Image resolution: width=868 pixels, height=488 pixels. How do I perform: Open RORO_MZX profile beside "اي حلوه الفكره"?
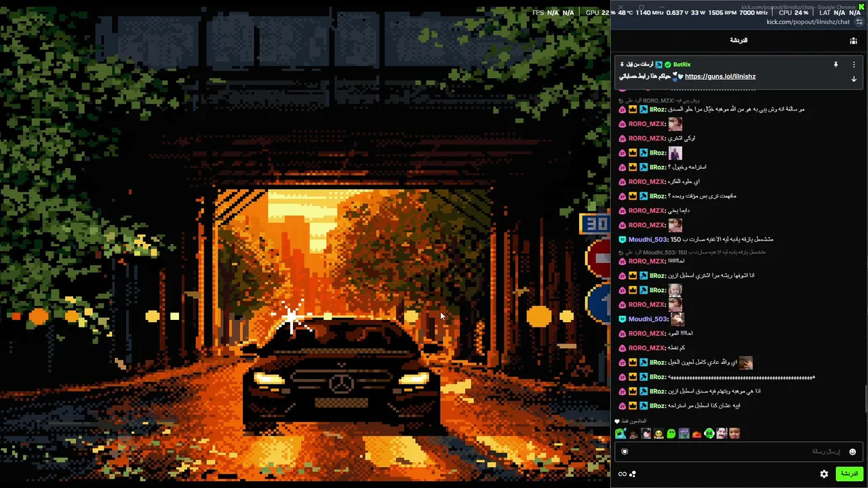pyautogui.click(x=646, y=182)
